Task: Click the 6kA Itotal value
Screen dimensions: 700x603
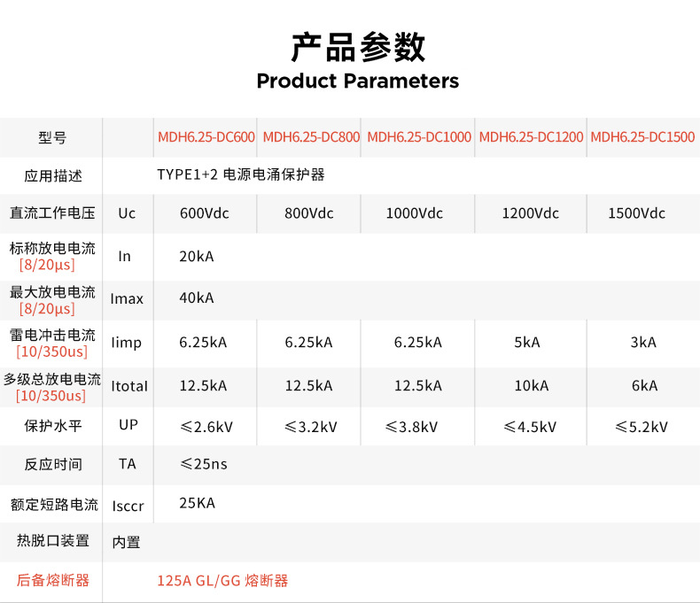Action: tap(645, 386)
